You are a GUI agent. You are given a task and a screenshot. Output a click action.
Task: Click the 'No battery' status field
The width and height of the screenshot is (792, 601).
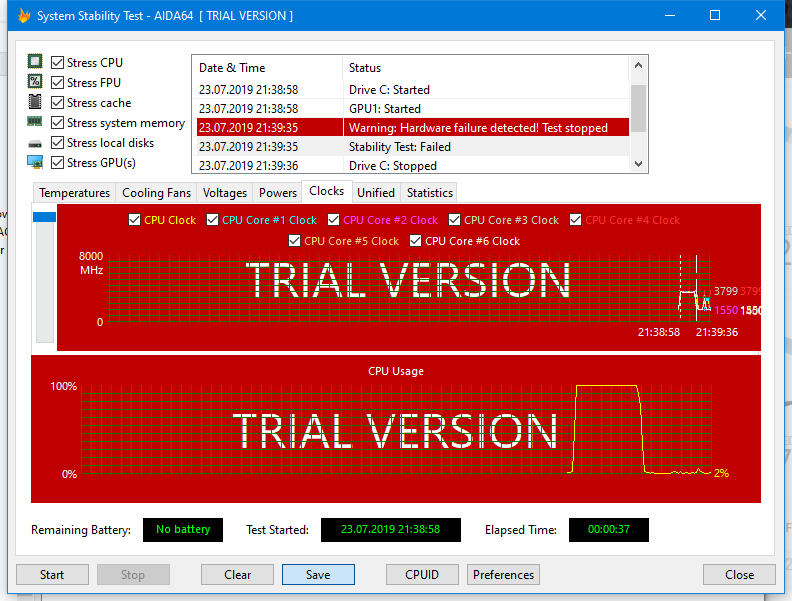point(183,529)
